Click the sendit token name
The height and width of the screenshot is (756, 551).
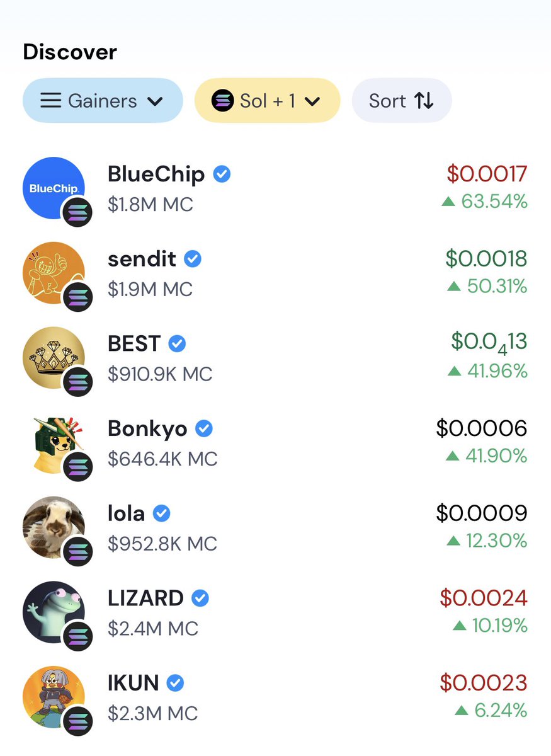(142, 259)
